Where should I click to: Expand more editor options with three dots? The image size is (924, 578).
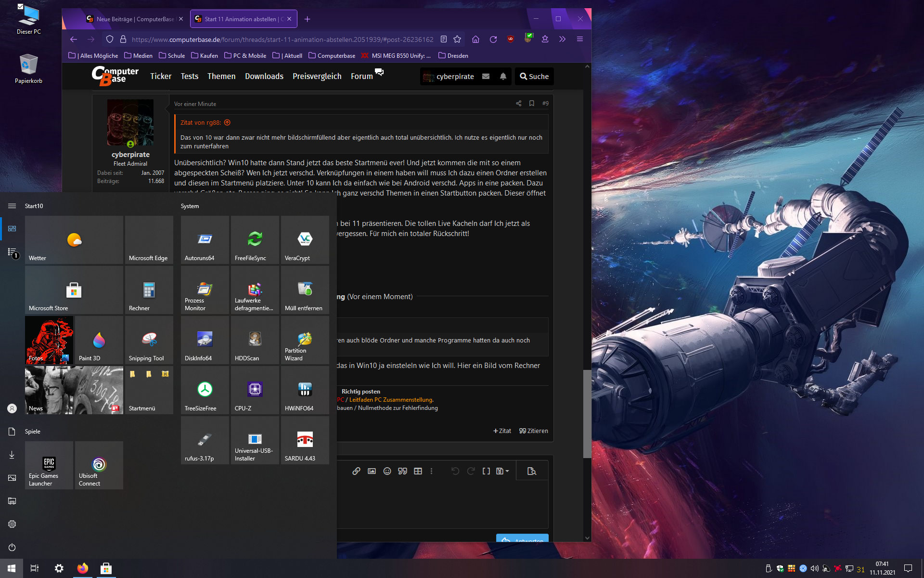pos(431,471)
